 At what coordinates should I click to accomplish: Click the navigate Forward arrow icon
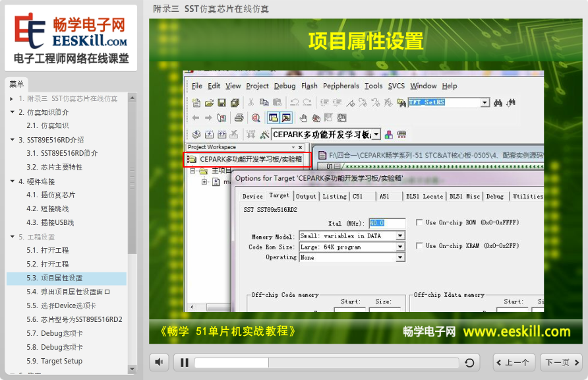pyautogui.click(x=208, y=118)
